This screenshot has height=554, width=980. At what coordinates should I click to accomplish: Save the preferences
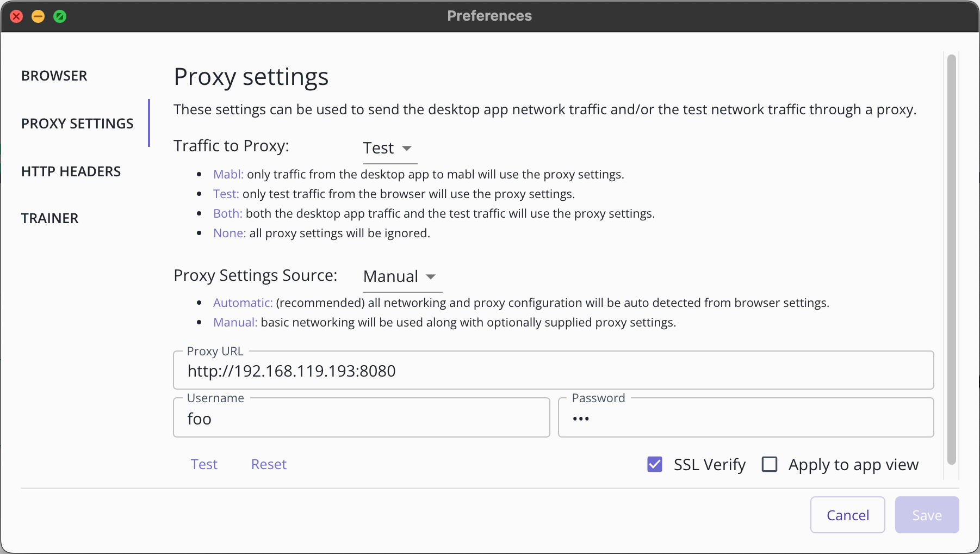[x=927, y=515]
